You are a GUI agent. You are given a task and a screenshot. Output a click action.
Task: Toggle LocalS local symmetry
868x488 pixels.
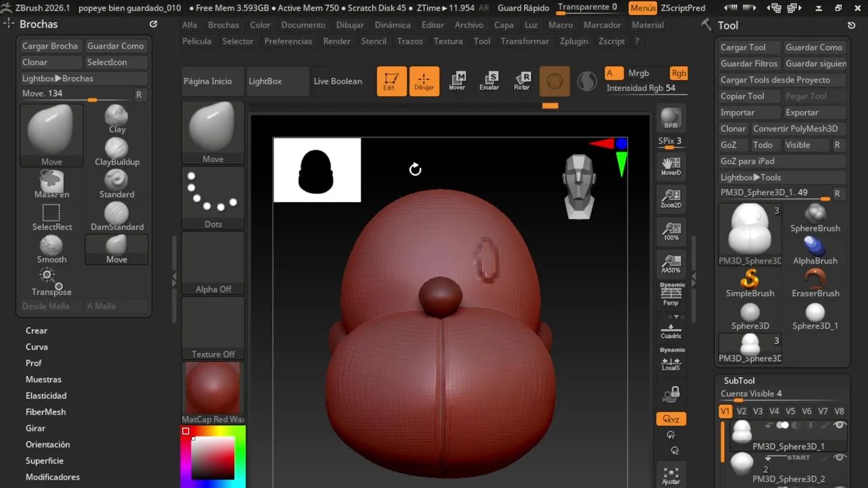(x=671, y=361)
